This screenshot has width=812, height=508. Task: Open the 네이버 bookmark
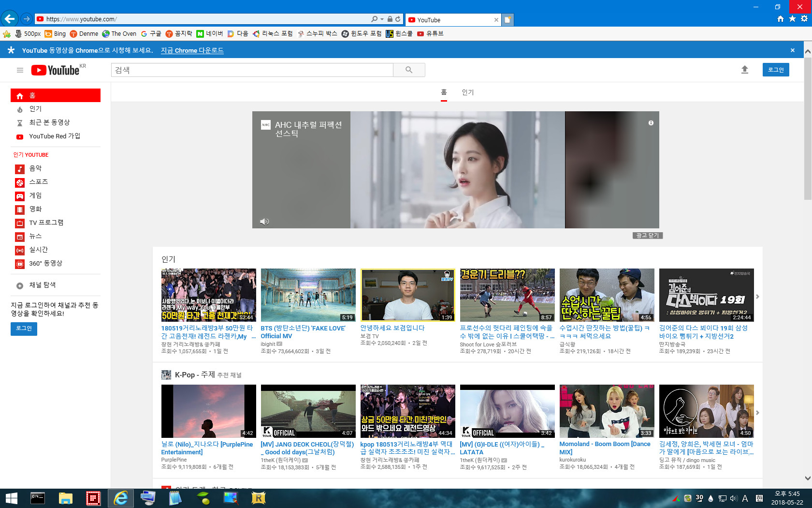(x=210, y=34)
